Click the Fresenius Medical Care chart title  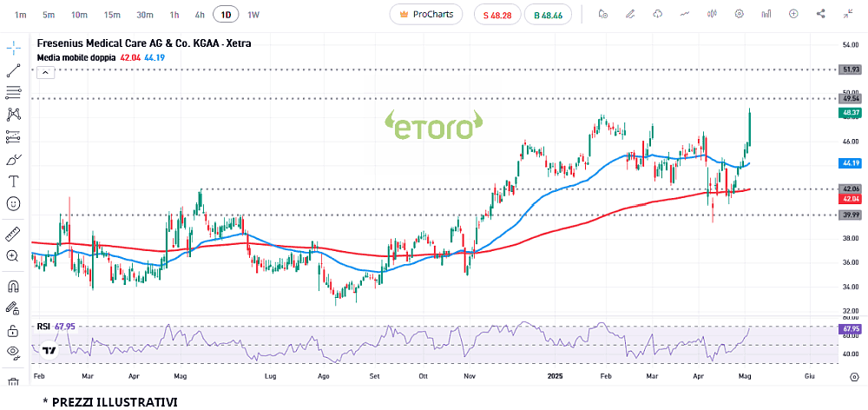pos(144,43)
